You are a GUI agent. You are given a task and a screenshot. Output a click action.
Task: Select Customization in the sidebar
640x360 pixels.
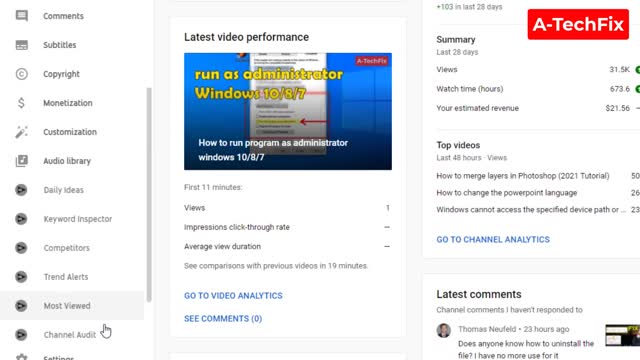[x=70, y=132]
